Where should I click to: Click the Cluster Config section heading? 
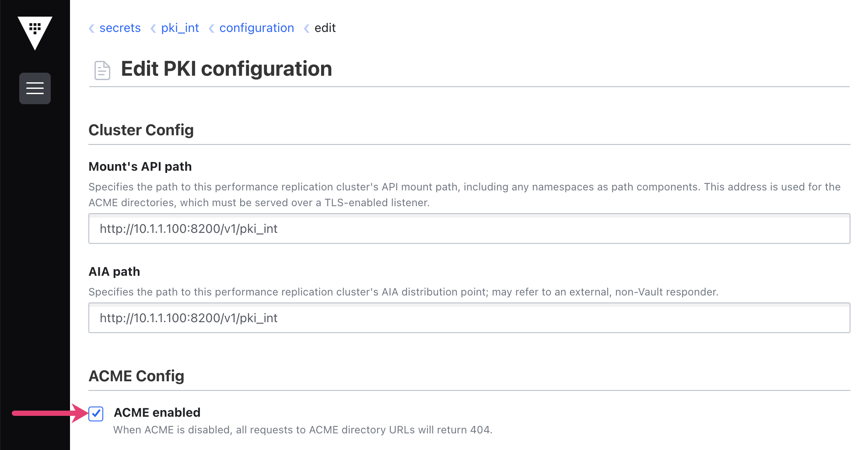click(141, 130)
